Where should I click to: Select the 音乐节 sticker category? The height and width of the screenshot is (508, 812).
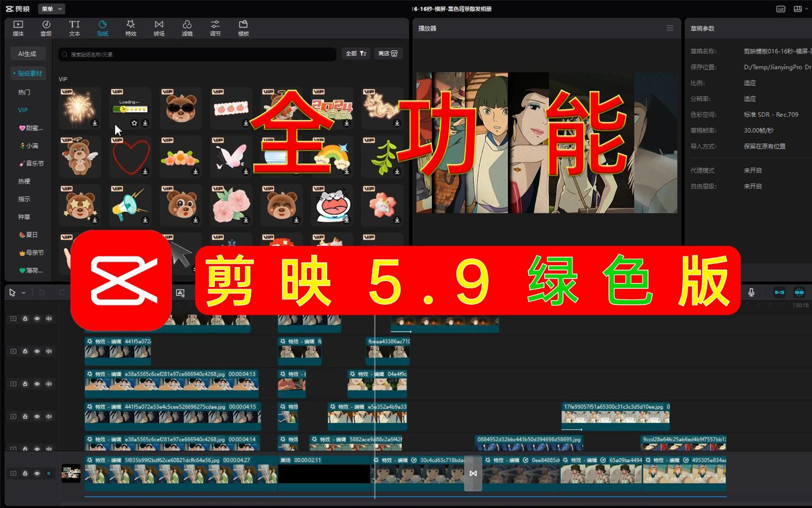tap(31, 164)
